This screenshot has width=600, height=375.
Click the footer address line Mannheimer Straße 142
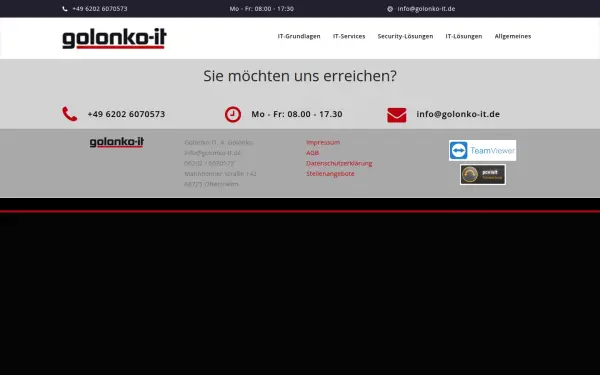click(x=220, y=174)
